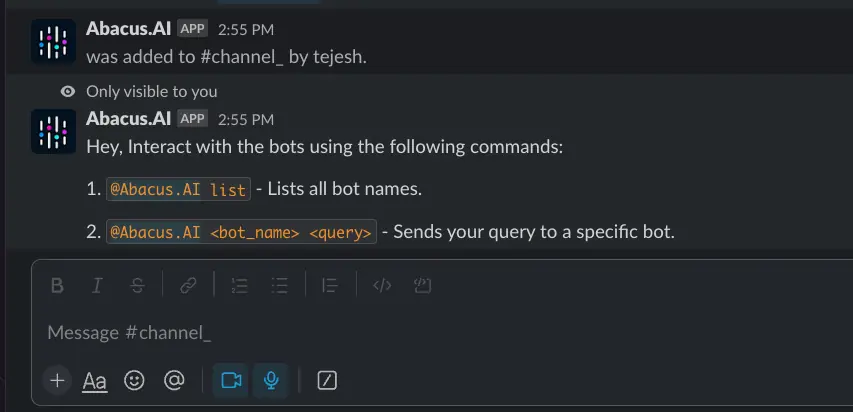Open attachments menu with plus button
This screenshot has height=412, width=853.
(57, 380)
